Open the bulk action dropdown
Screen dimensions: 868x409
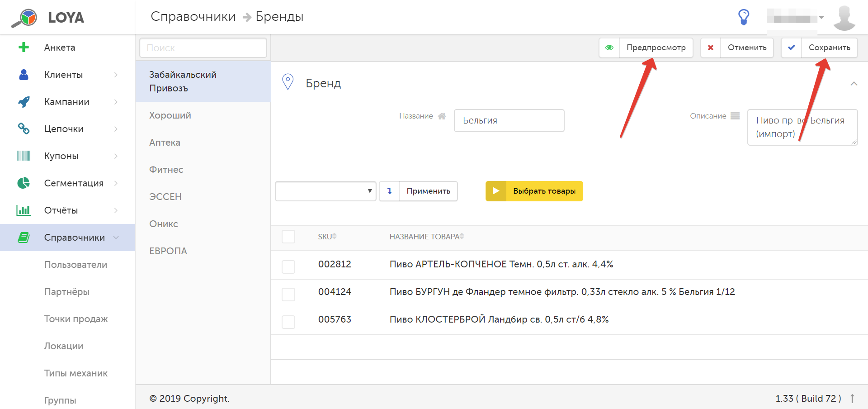325,191
